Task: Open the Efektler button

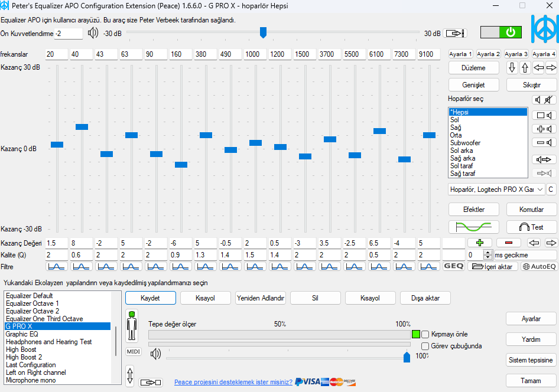Action: (473, 210)
